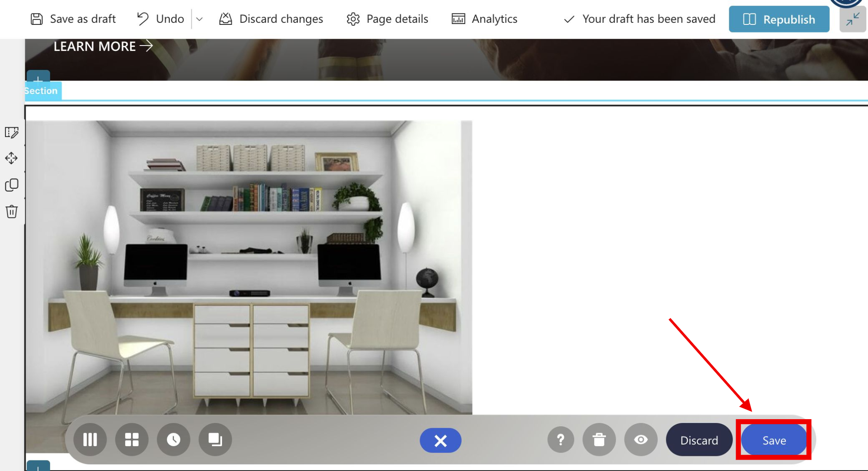The width and height of the screenshot is (868, 471).
Task: Open the Analytics menu item
Action: coord(485,19)
